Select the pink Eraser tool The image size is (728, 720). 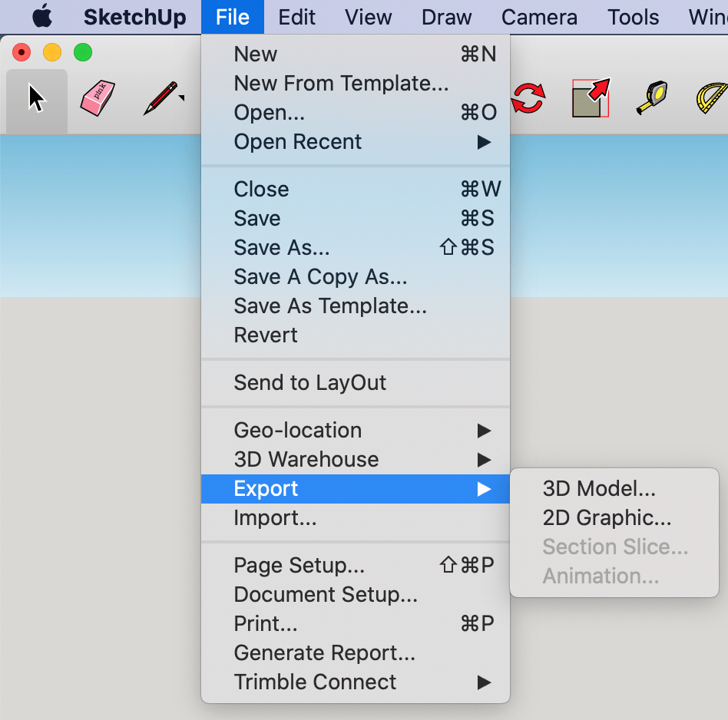(98, 98)
